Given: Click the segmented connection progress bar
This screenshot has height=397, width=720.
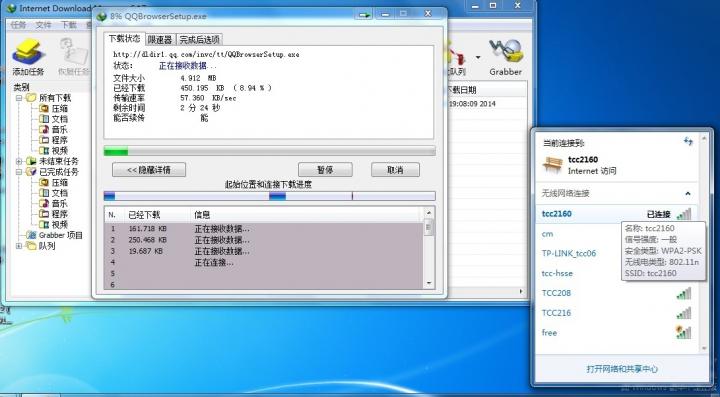Looking at the screenshot, I should click(x=270, y=196).
